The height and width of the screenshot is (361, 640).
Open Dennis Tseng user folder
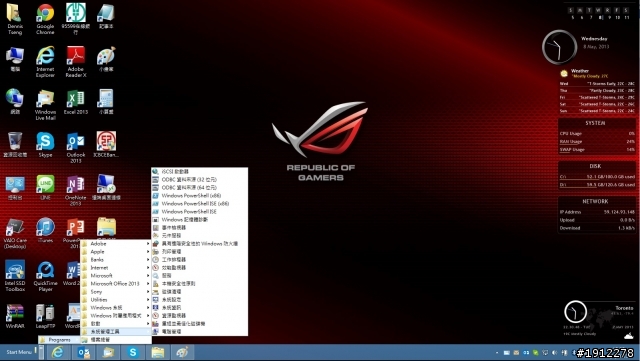pyautogui.click(x=15, y=19)
